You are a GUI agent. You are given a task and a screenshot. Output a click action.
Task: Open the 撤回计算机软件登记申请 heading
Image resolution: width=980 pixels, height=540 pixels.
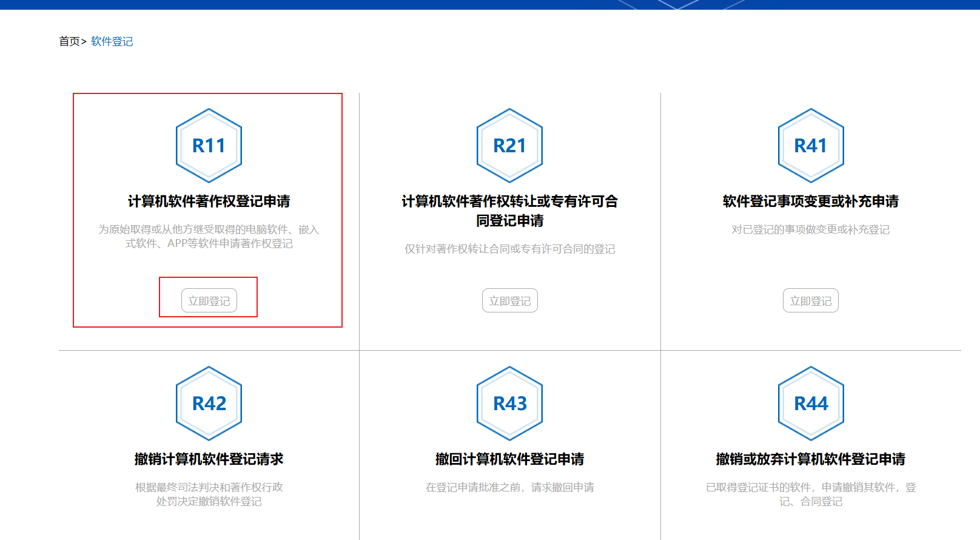(509, 459)
